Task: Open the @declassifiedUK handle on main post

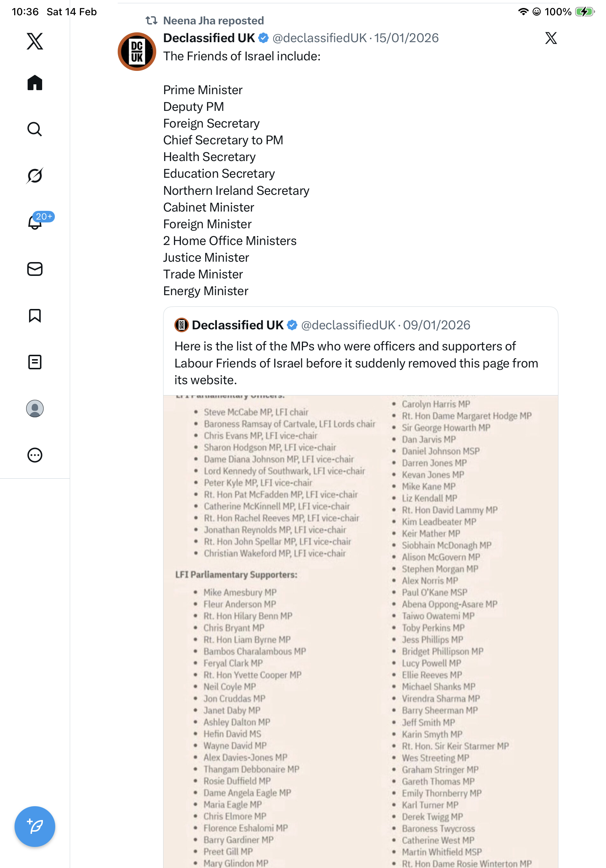Action: click(x=319, y=38)
